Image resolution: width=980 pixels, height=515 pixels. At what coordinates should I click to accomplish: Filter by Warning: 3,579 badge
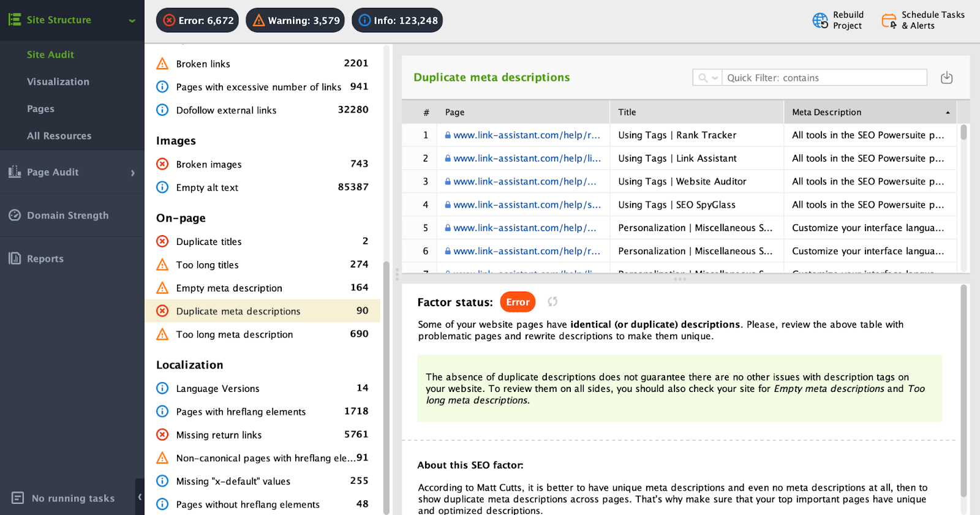295,20
